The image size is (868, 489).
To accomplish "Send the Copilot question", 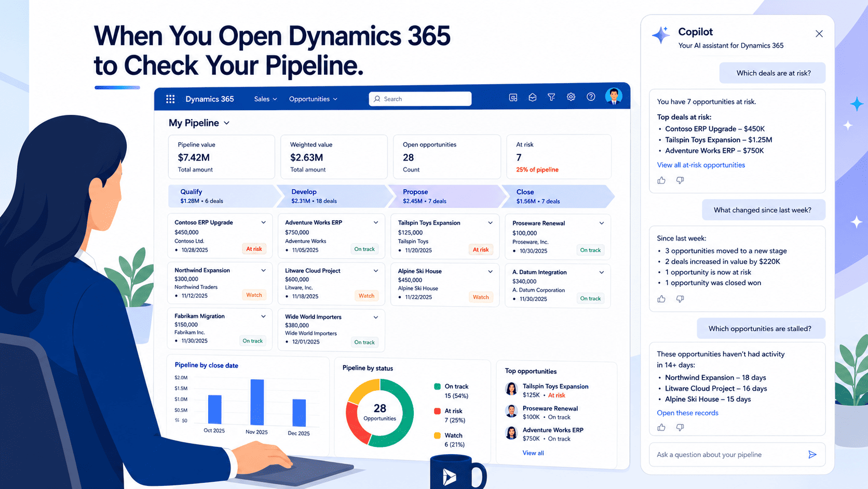I will coord(812,455).
